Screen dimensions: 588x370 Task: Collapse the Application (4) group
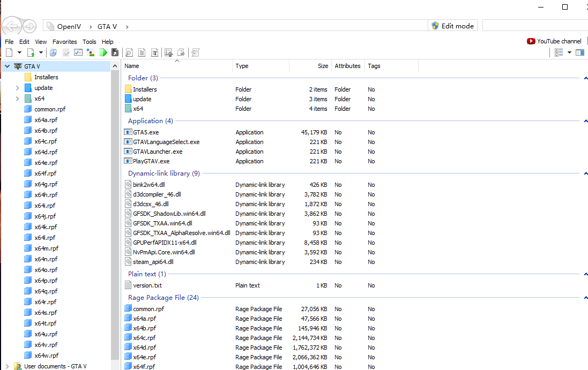click(x=585, y=121)
